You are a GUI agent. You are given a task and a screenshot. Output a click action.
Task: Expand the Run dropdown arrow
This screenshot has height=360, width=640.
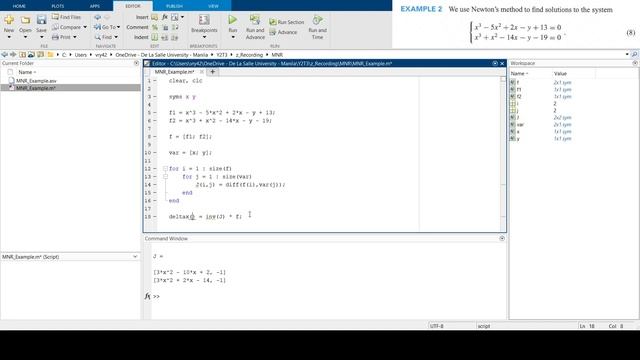coord(233,37)
